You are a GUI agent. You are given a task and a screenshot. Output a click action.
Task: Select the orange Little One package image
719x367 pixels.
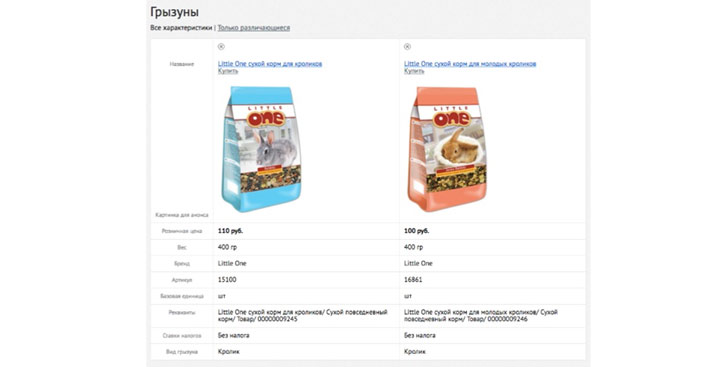coord(447,149)
